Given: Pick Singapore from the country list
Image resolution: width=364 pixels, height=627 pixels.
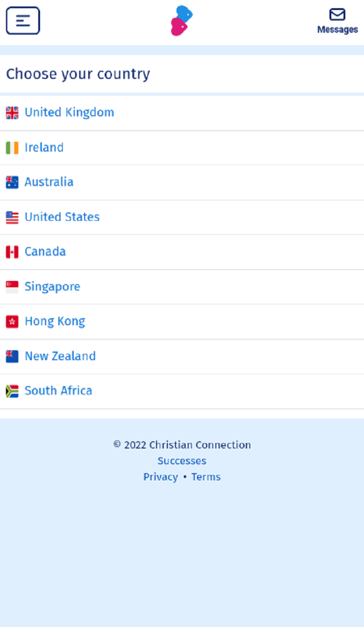Looking at the screenshot, I should (52, 286).
